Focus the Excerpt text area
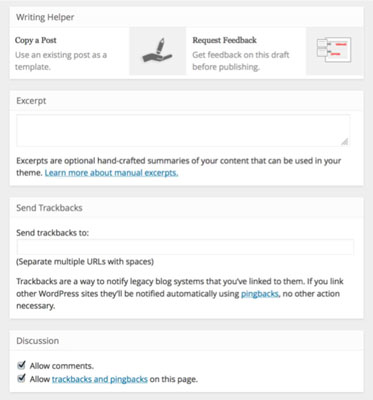Screen dimensions: 373x400 coord(183,130)
